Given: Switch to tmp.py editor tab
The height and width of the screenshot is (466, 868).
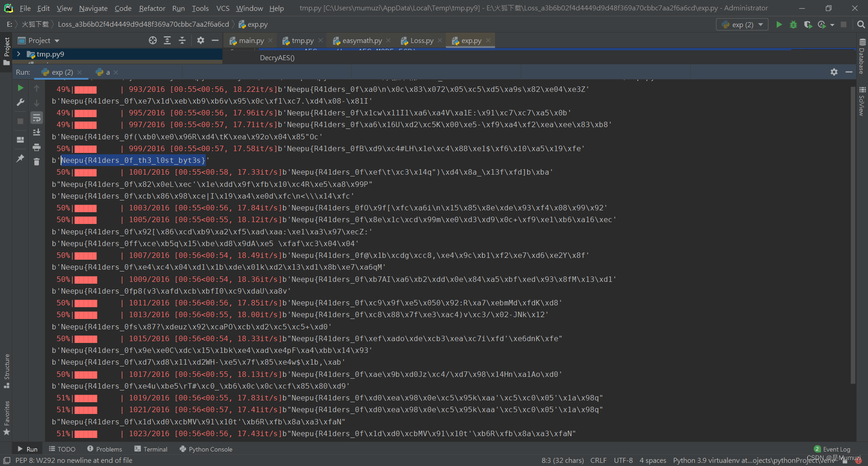Looking at the screenshot, I should click(302, 41).
